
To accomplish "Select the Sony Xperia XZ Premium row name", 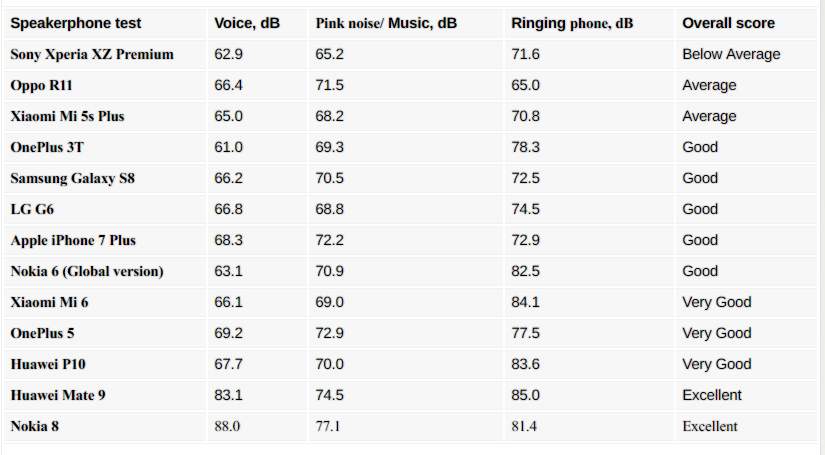I will pos(92,54).
